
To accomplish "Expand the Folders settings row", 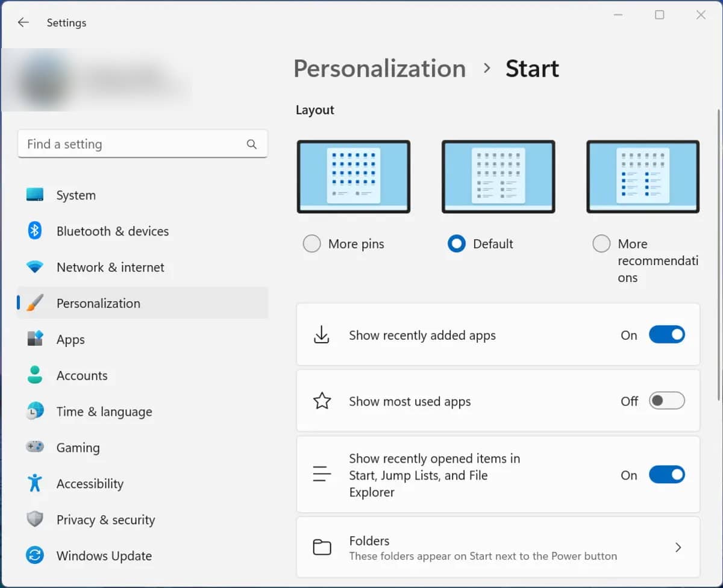I will tap(678, 547).
